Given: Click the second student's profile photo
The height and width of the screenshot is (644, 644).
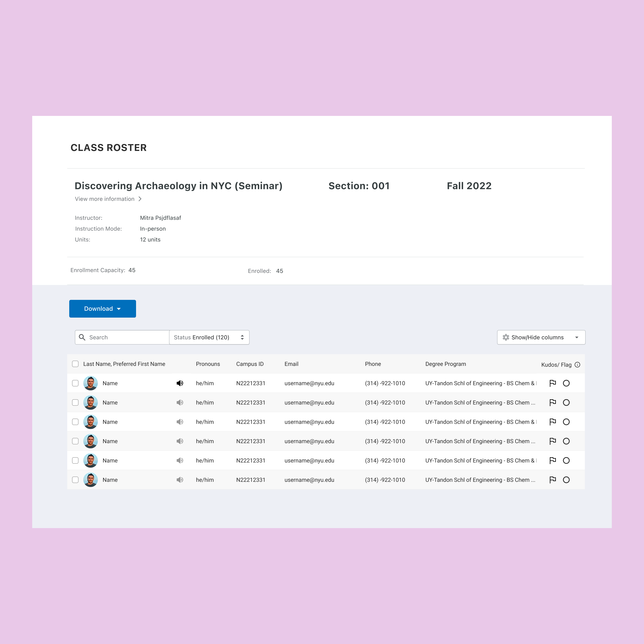Looking at the screenshot, I should pyautogui.click(x=90, y=402).
